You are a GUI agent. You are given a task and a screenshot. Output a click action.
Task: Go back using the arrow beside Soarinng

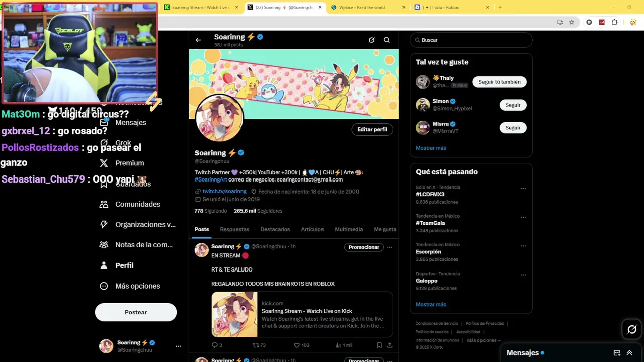198,40
